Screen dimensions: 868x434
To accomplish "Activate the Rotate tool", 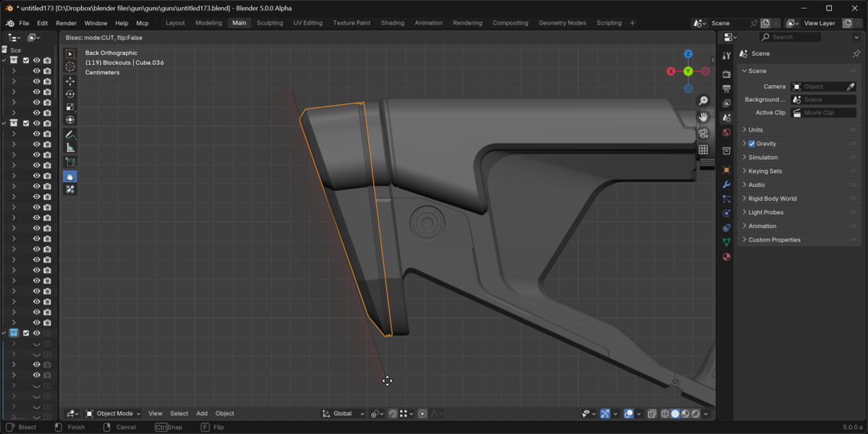I will coord(70,94).
